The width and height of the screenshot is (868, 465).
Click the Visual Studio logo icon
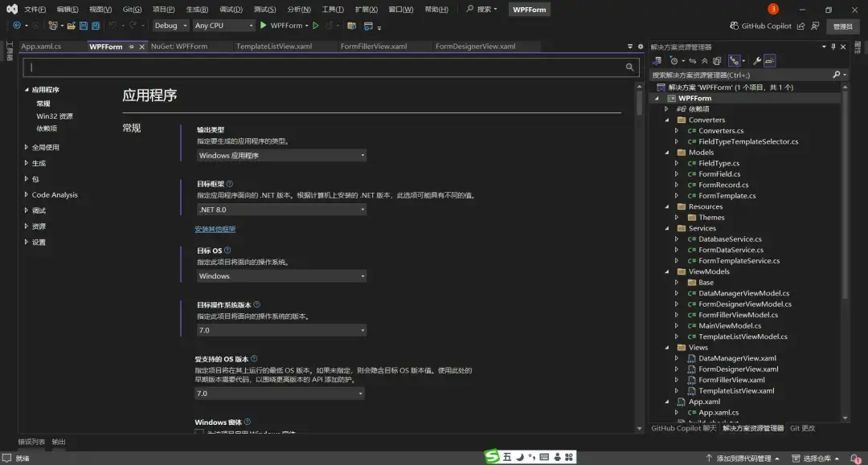[x=12, y=9]
